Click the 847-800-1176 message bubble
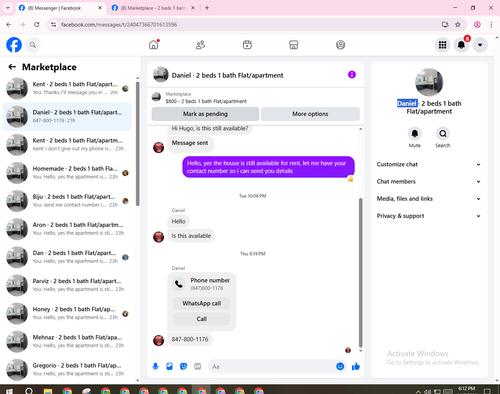Image resolution: width=500 pixels, height=394 pixels. pyautogui.click(x=190, y=339)
